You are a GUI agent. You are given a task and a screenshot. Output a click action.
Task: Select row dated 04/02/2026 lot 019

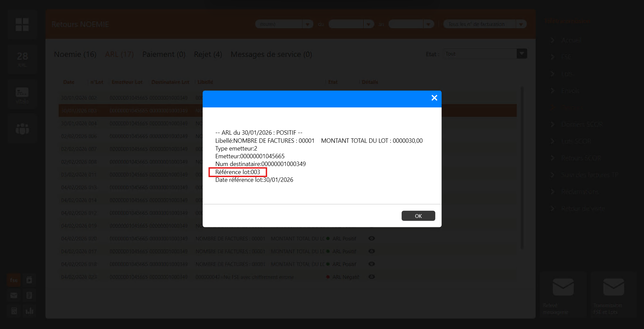coord(288,226)
